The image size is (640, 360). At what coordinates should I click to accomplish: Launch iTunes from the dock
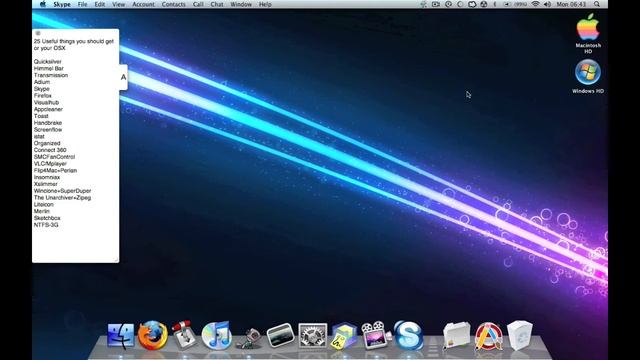216,336
